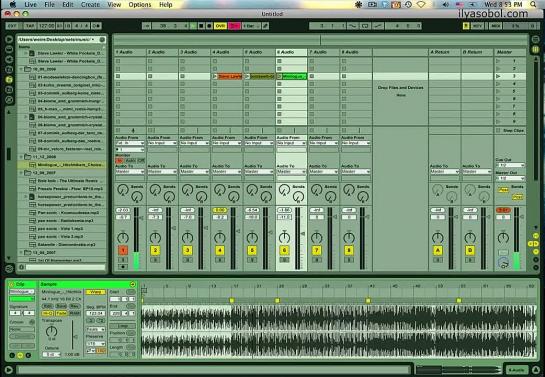
Task: Preview with the browser play button bottom-left
Action: [9, 370]
